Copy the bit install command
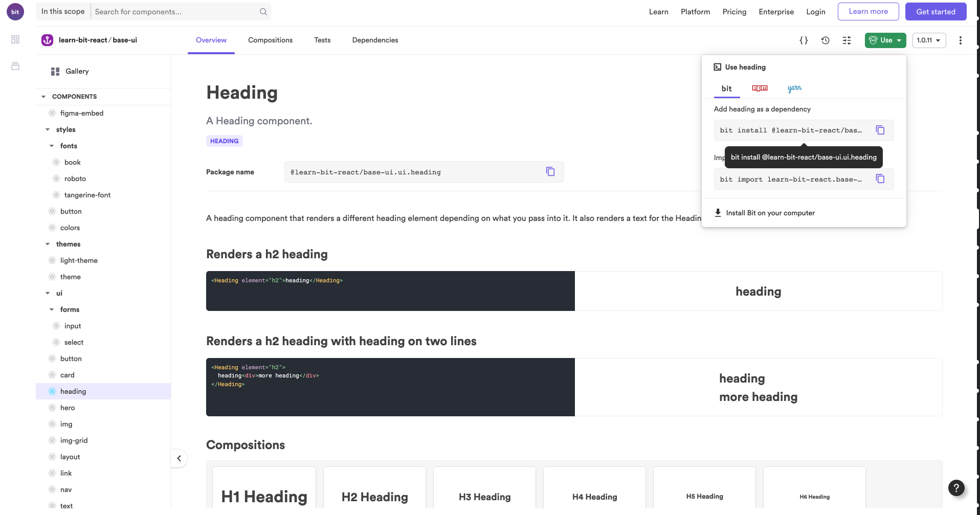 pyautogui.click(x=880, y=130)
